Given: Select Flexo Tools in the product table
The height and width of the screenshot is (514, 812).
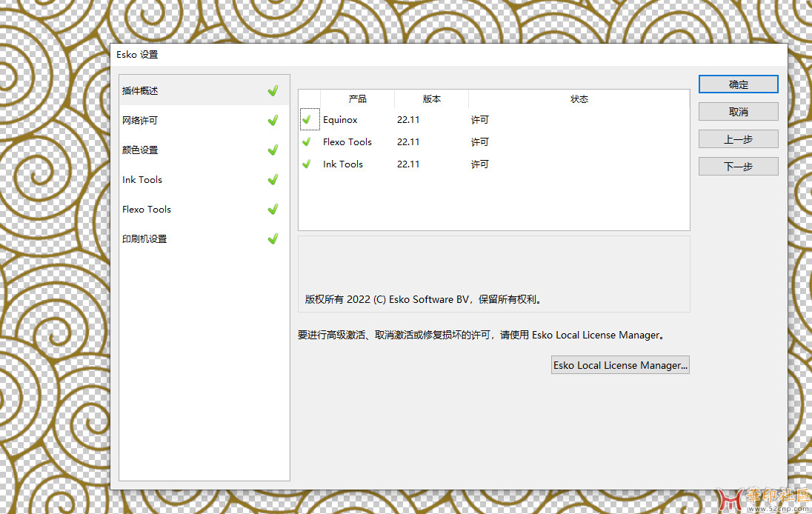Looking at the screenshot, I should coord(347,141).
